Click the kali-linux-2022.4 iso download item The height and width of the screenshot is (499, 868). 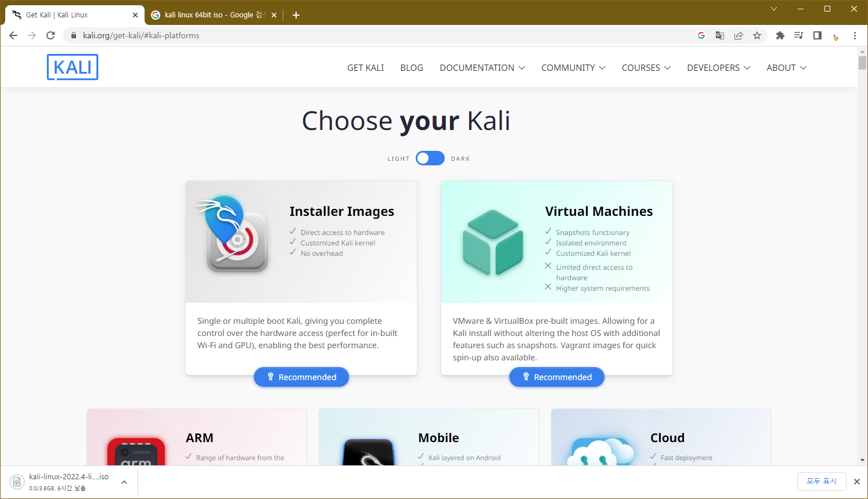click(x=69, y=482)
